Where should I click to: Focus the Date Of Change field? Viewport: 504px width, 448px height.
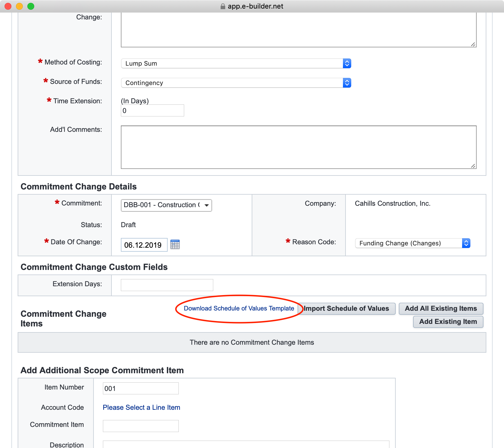pyautogui.click(x=144, y=245)
